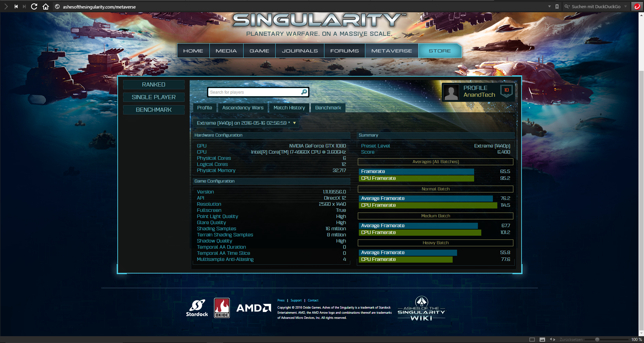Open the Press footer link
Image resolution: width=644 pixels, height=343 pixels.
[281, 300]
